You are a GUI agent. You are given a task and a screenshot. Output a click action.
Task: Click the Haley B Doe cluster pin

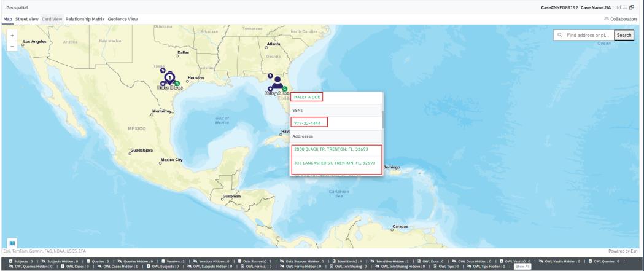tap(170, 78)
